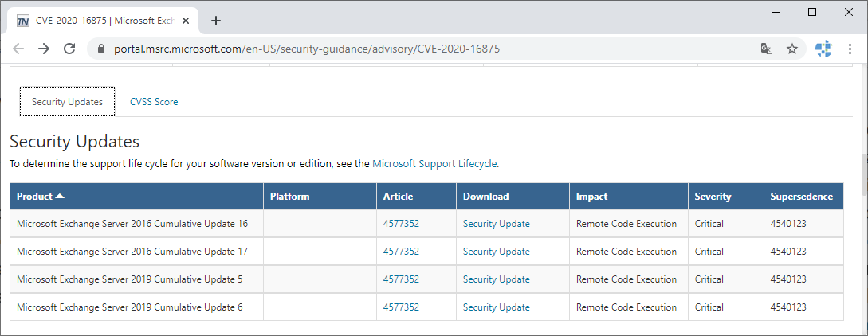The height and width of the screenshot is (336, 868).
Task: Sort by the Impact column header
Action: (629, 196)
